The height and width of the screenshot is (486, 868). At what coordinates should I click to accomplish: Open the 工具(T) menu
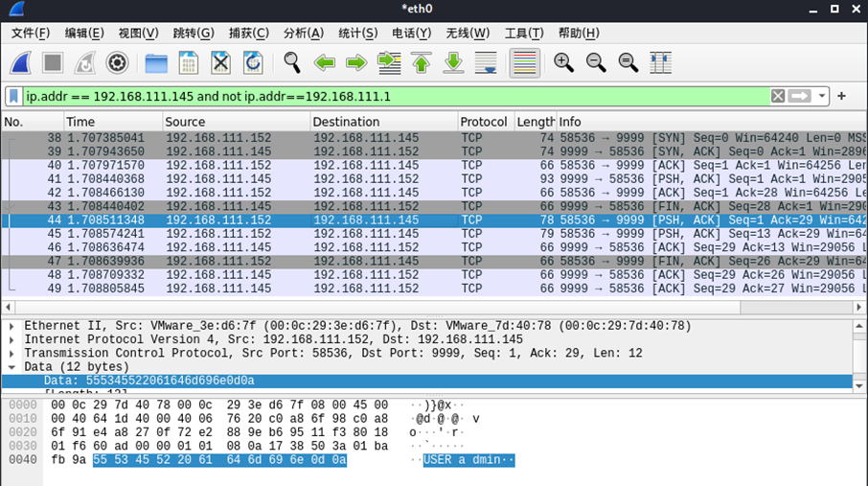(524, 34)
